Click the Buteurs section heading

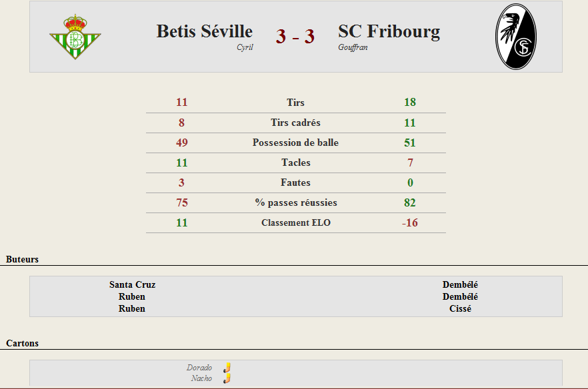pyautogui.click(x=22, y=259)
